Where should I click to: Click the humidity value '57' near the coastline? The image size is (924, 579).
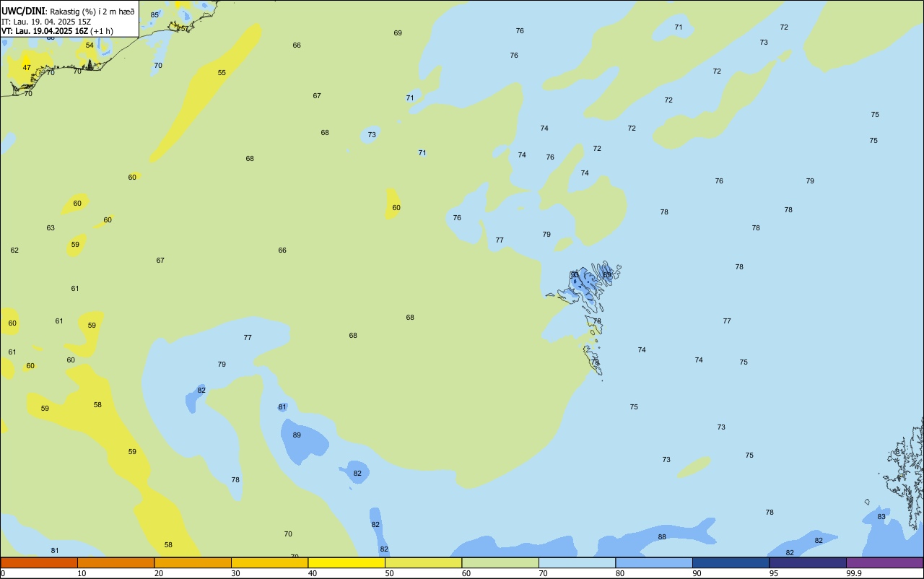(185, 28)
